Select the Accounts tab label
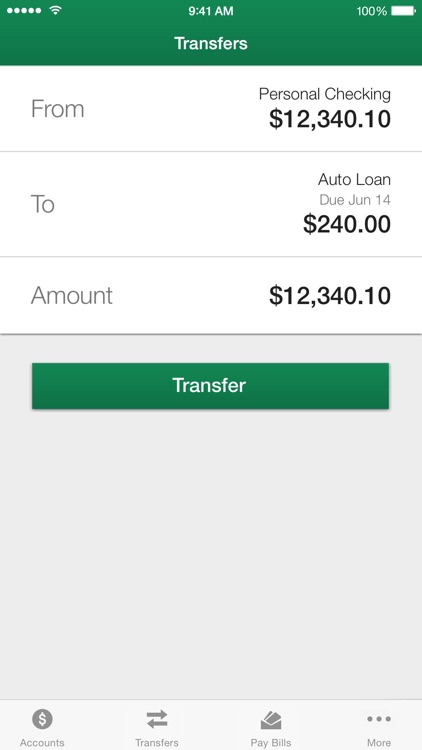 (42, 742)
